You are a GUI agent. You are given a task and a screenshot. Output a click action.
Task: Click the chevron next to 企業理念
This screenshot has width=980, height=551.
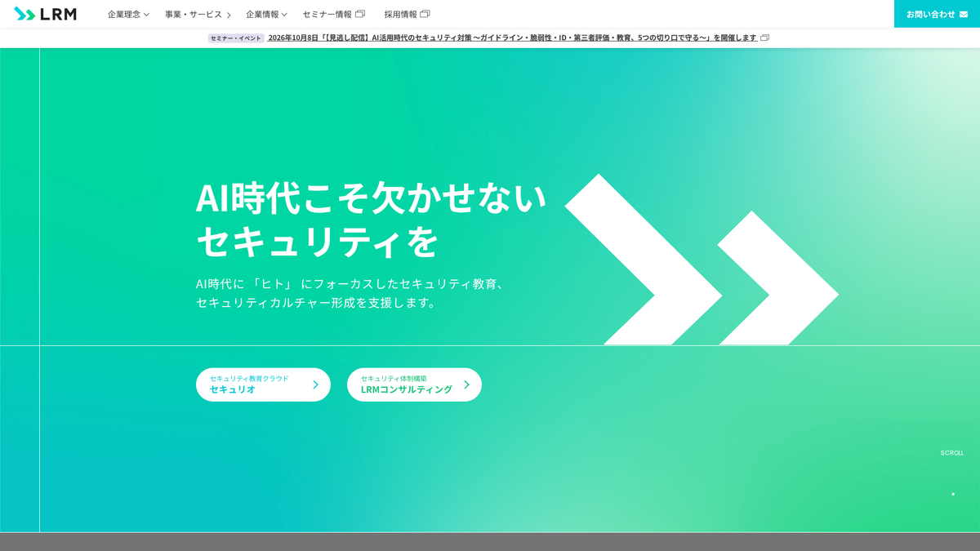point(146,15)
